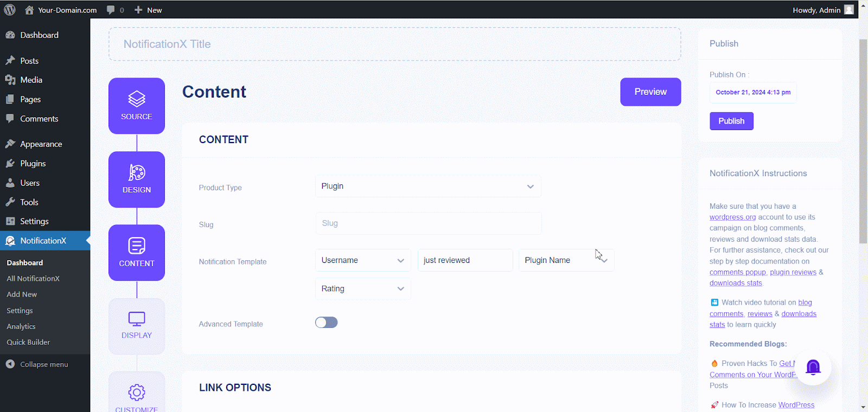Screen dimensions: 868x412
Task: Click the Settings sliders icon in sidebar
Action: coord(10,221)
